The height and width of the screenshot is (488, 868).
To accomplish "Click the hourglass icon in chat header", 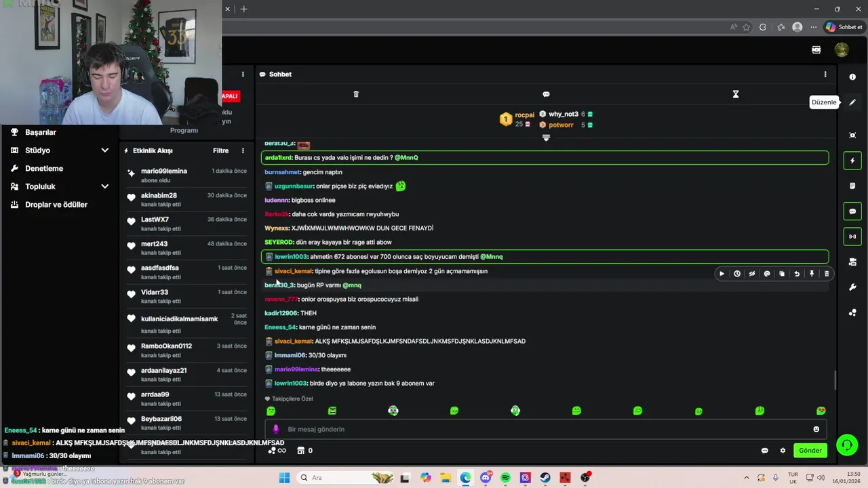I will tap(736, 94).
